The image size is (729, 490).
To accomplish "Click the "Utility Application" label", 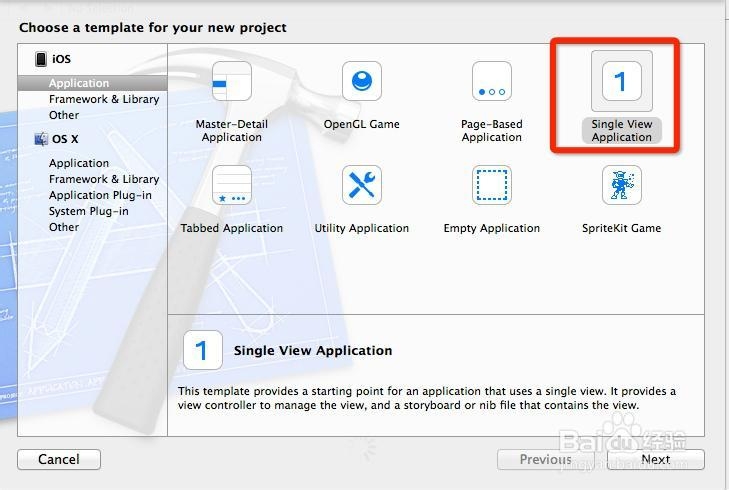I will [362, 228].
